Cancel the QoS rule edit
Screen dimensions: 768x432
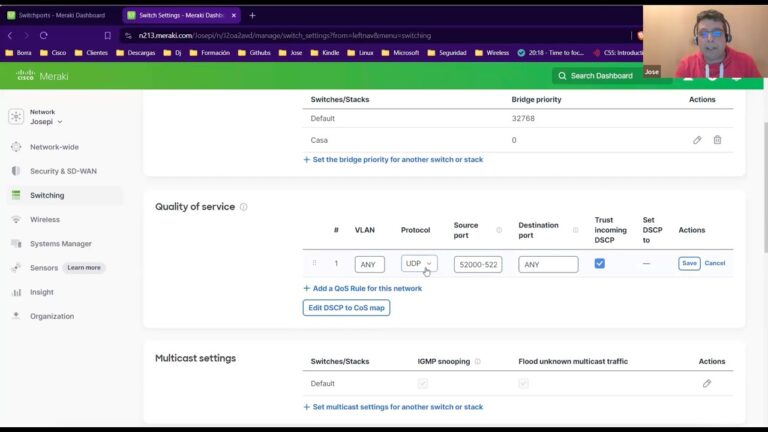coord(715,264)
